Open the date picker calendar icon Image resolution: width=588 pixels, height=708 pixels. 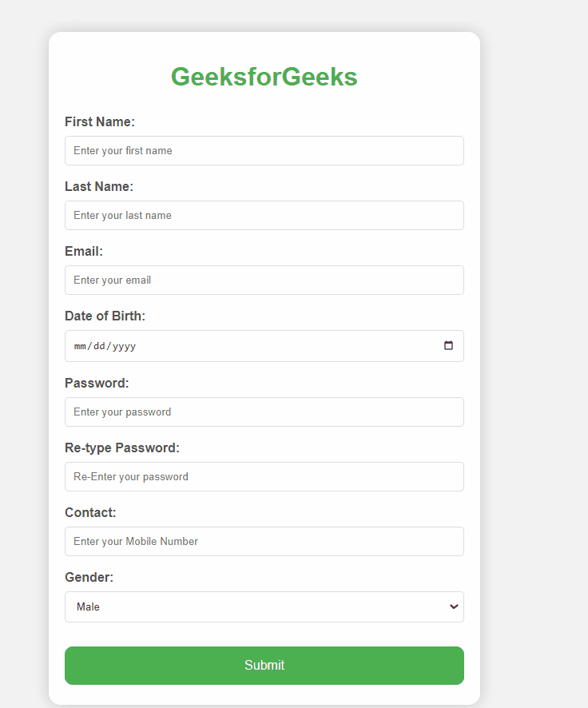449,345
